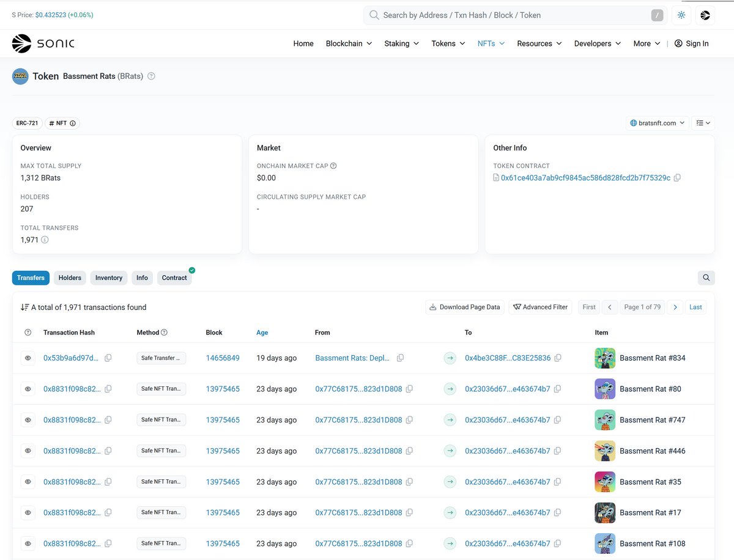The image size is (734, 560).
Task: Copy the 0x4be3C88F...C83E25836 to address
Action: (x=558, y=358)
